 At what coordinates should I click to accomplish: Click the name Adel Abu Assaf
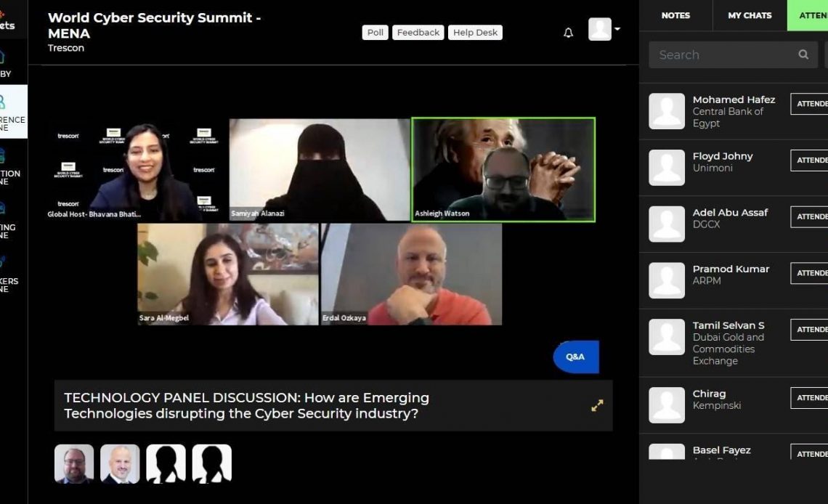(730, 212)
